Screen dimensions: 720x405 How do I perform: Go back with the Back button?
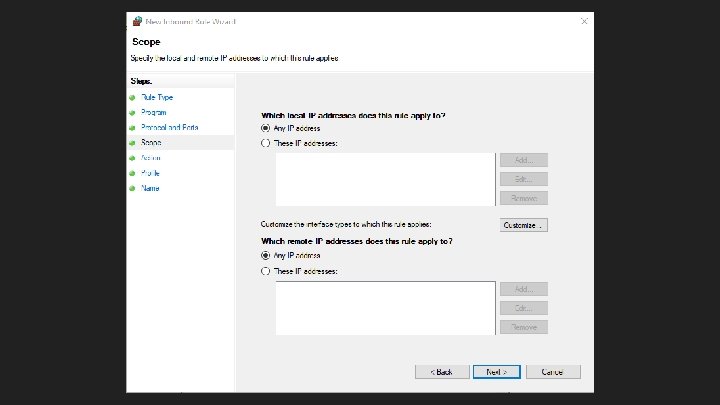441,371
